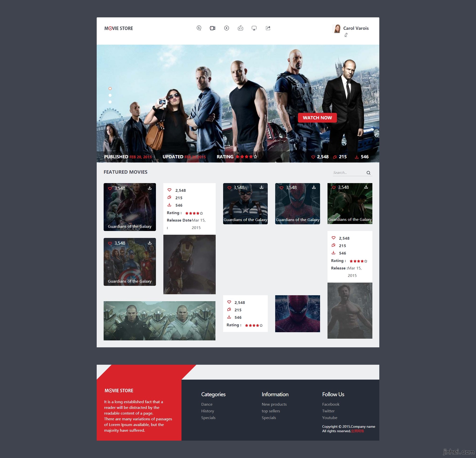Viewport: 476px width, 458px height.
Task: Click the search input field in Featured Movies
Action: [x=349, y=173]
